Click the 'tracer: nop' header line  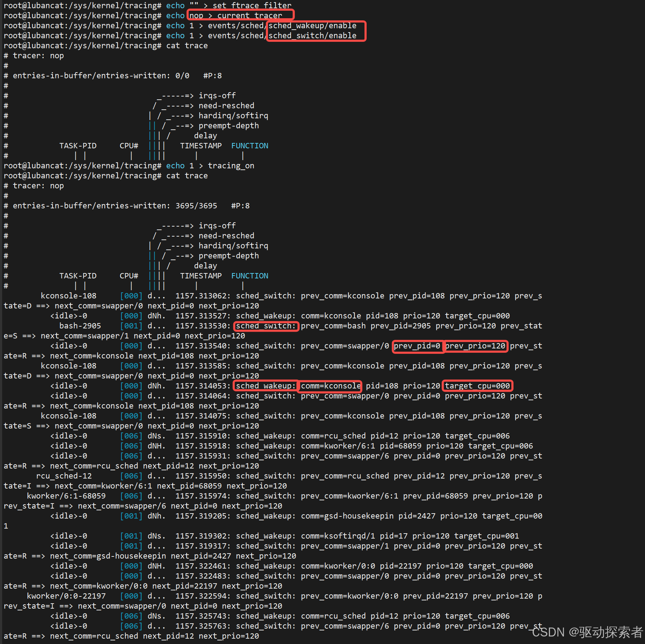pos(34,185)
